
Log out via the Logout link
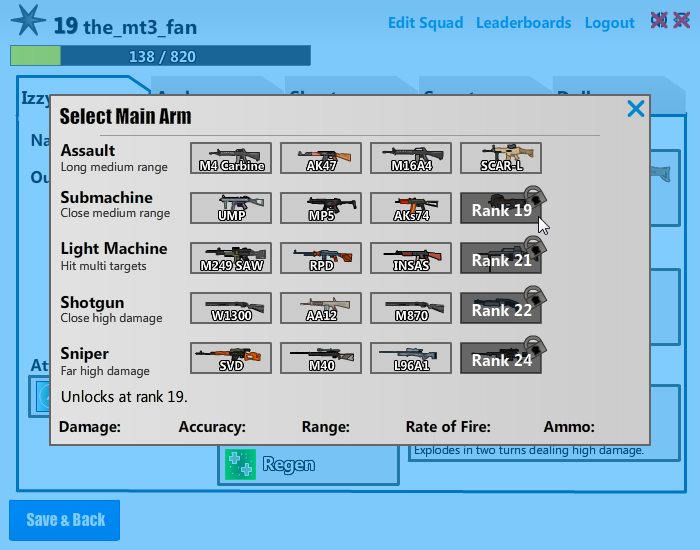click(609, 23)
